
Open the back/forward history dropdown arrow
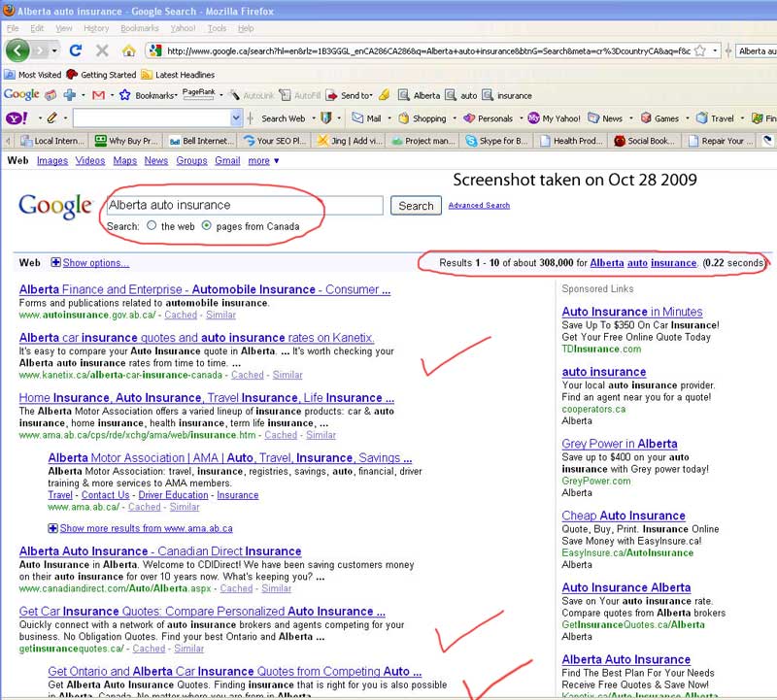pos(54,50)
